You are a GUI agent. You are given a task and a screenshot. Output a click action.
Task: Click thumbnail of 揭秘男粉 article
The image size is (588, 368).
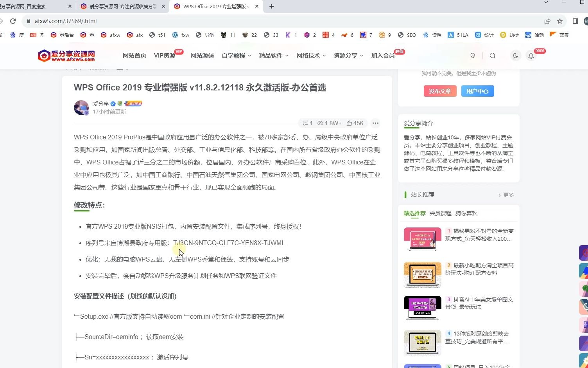(422, 239)
